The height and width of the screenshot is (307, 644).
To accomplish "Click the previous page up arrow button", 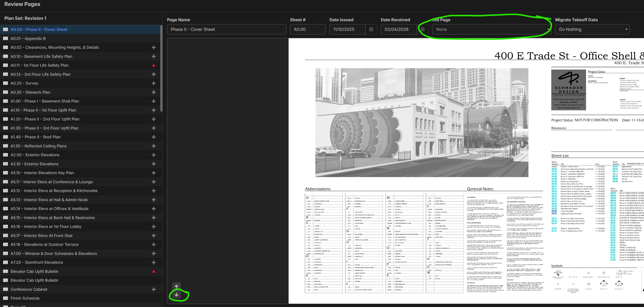I will pyautogui.click(x=177, y=286).
